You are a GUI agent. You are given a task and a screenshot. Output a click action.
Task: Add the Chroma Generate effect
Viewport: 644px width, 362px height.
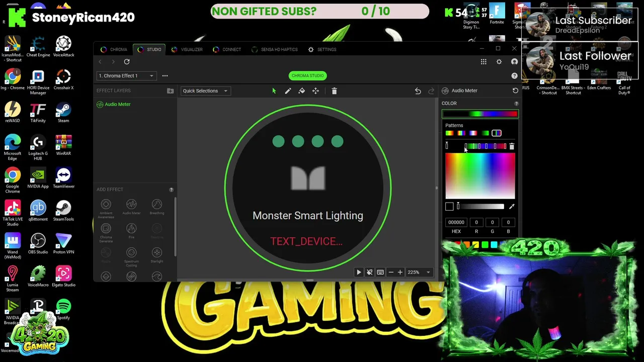106,233
